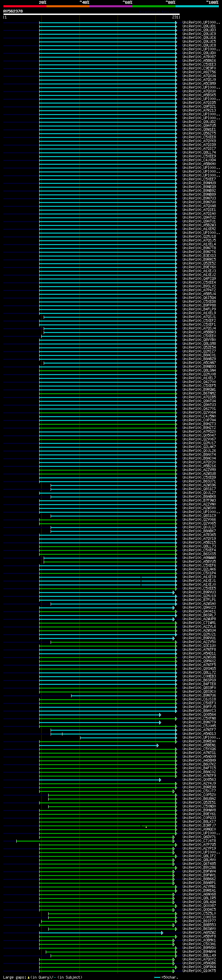Click label UniRef100_A2WS96
Viewport: 222px width, 980px height.
[x=199, y=485]
